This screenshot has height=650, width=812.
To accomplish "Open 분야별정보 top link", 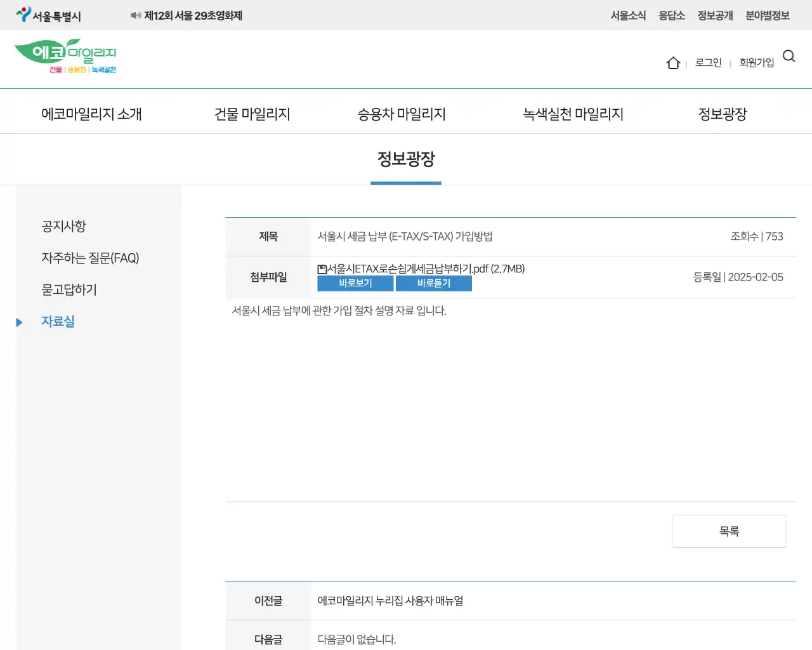I will coord(768,15).
